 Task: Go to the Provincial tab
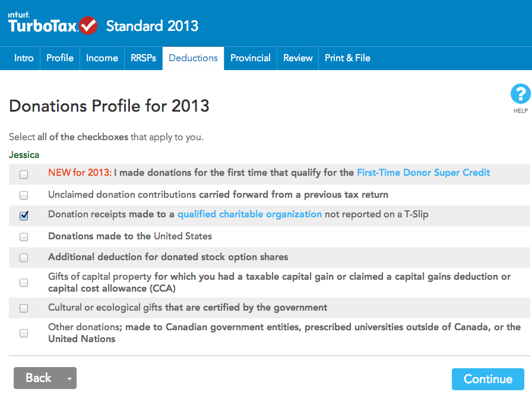point(250,58)
